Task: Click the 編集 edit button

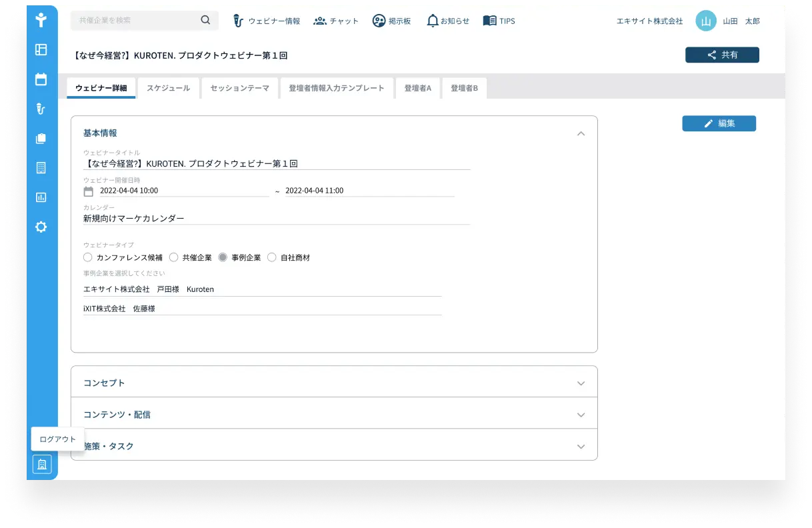Action: pyautogui.click(x=719, y=123)
